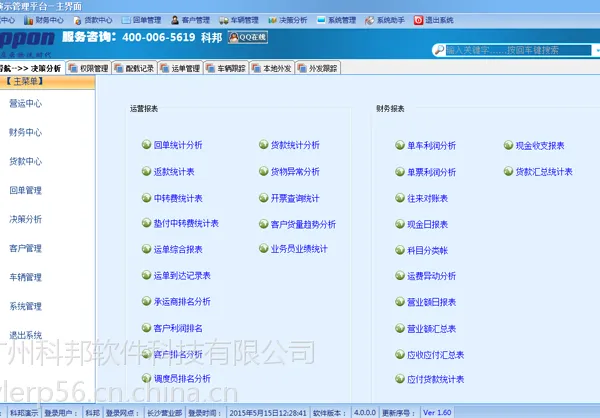Switch to the 运单管理 tab
The height and width of the screenshot is (418, 600).
(x=181, y=68)
